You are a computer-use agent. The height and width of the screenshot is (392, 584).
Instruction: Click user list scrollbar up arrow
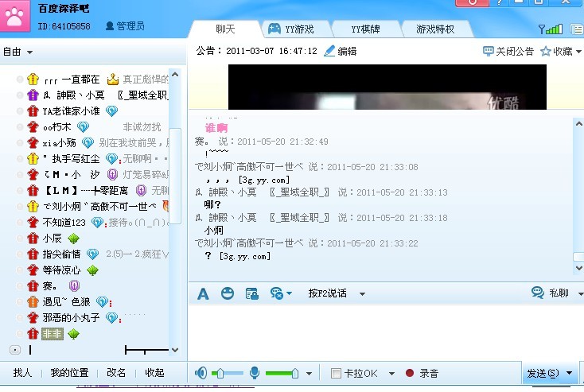point(175,75)
